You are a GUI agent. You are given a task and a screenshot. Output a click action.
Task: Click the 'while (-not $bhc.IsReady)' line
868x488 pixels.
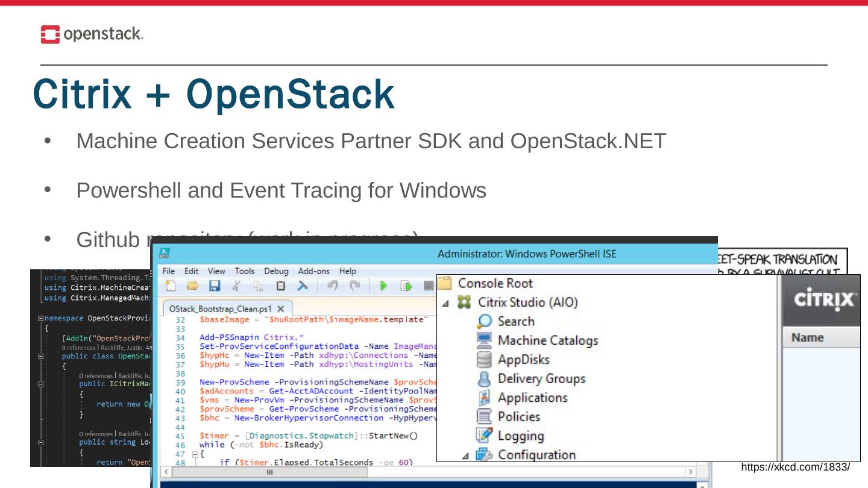262,445
